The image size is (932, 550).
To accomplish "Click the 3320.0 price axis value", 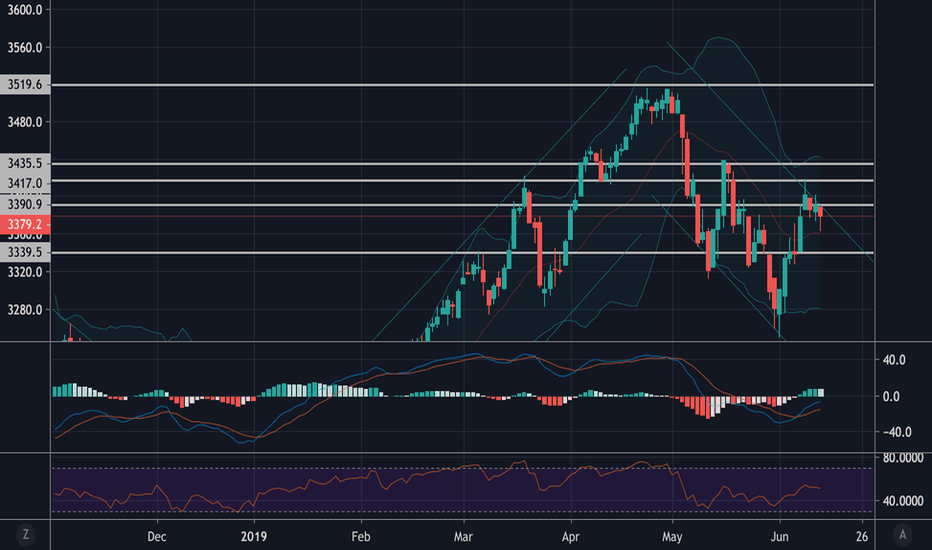I will point(25,272).
